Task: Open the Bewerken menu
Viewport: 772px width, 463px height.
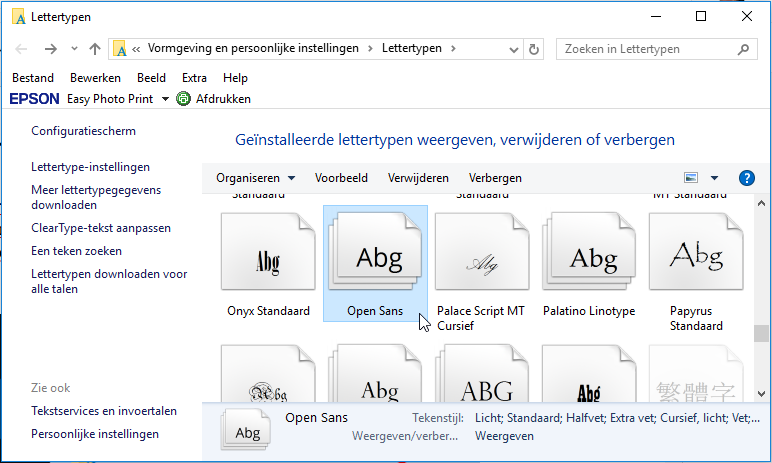Action: pos(95,78)
